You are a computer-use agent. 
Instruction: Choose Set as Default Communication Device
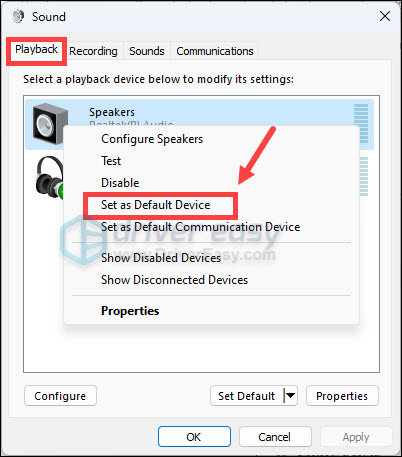tap(201, 227)
